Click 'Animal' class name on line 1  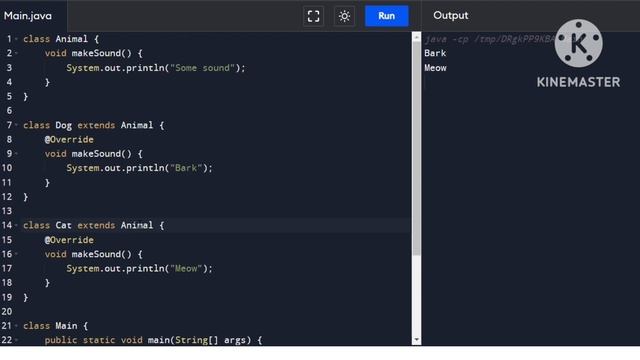tap(72, 39)
